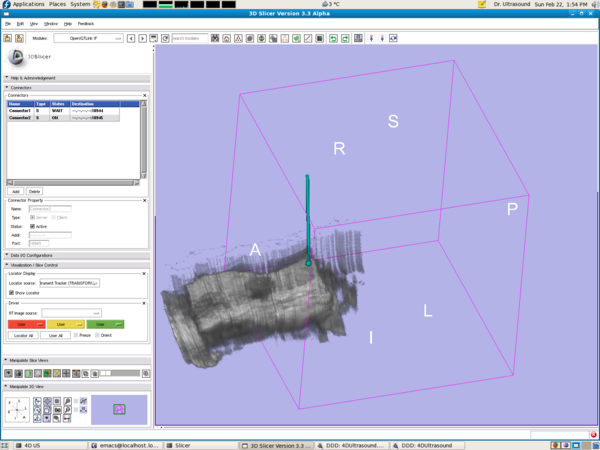Click the Add connector button
This screenshot has width=600, height=450.
pos(15,190)
